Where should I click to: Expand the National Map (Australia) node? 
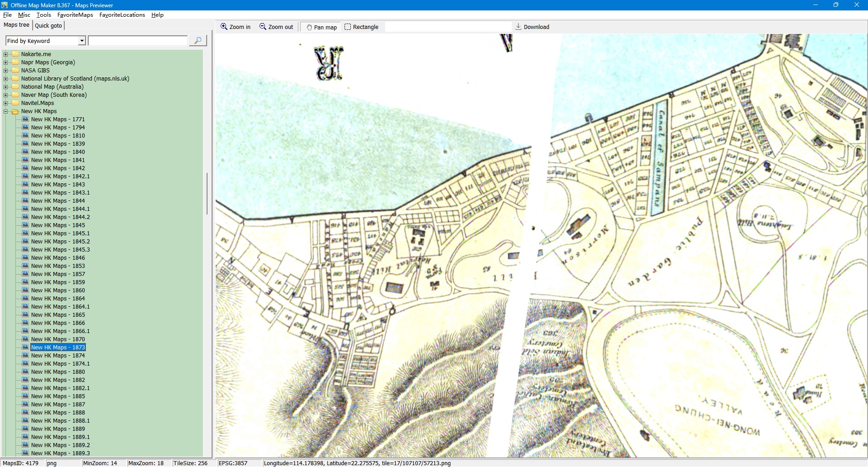(6, 87)
